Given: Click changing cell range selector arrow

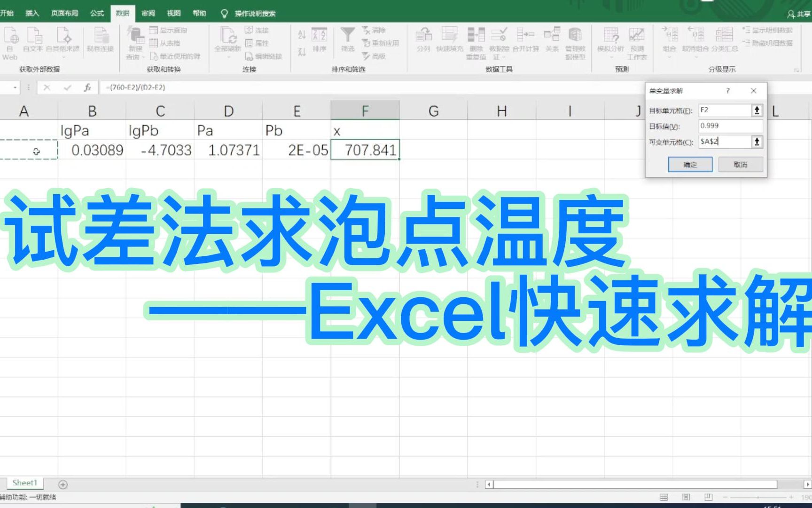Looking at the screenshot, I should (757, 142).
